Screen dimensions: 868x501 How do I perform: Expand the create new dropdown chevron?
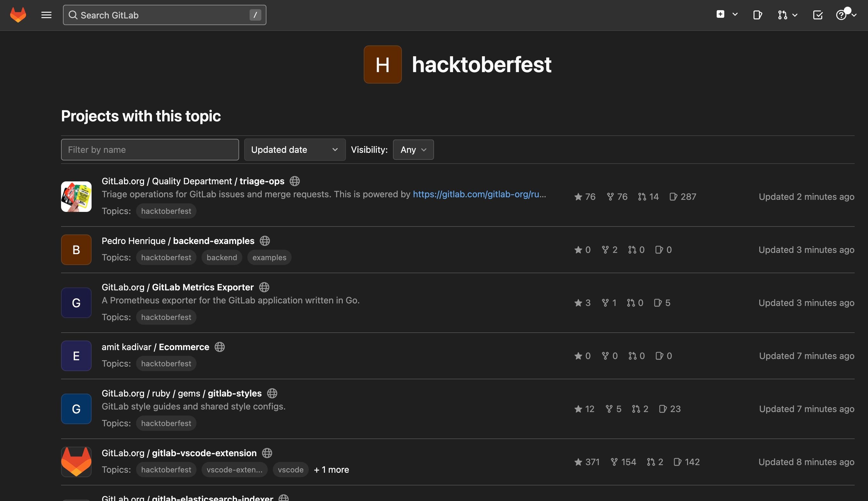click(735, 14)
